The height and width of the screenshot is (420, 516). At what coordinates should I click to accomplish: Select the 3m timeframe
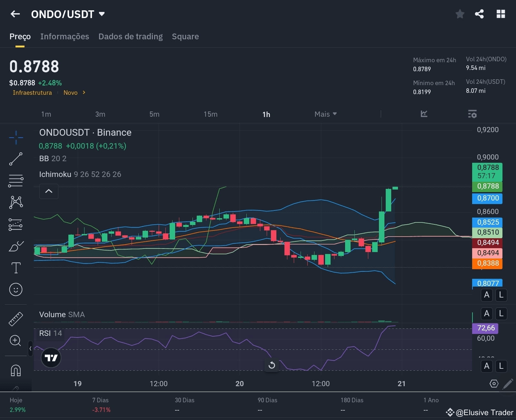click(100, 114)
